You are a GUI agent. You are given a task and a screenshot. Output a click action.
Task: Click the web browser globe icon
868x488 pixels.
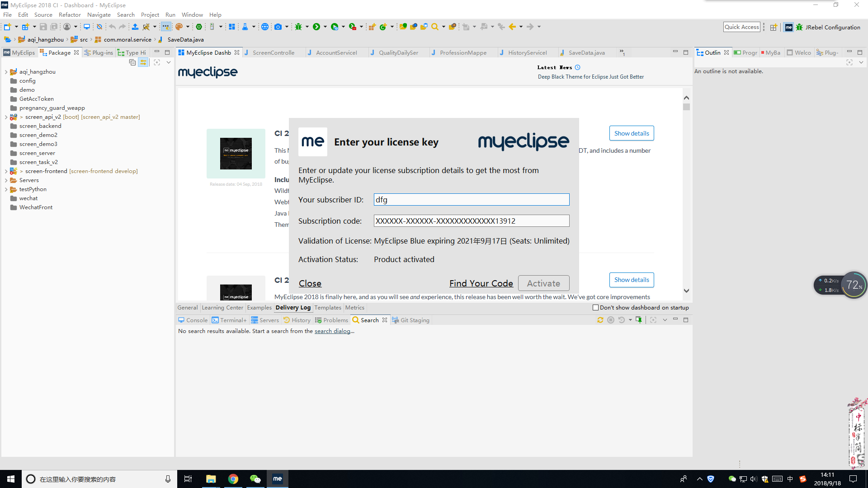[x=265, y=27]
